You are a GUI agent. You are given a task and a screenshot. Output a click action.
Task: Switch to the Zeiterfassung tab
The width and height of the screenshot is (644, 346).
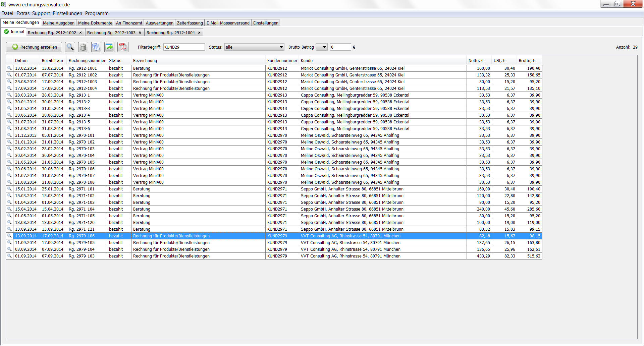(190, 23)
